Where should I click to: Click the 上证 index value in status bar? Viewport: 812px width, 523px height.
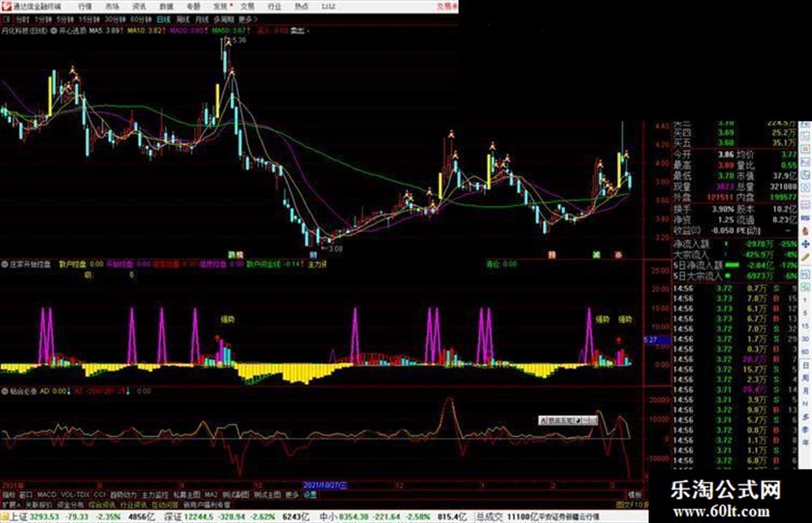tap(44, 517)
